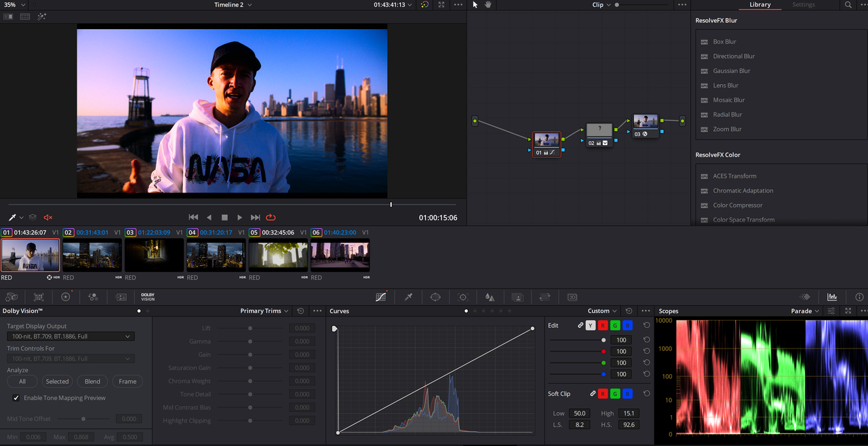
Task: Toggle the Y luminance curve channel
Action: tap(591, 325)
